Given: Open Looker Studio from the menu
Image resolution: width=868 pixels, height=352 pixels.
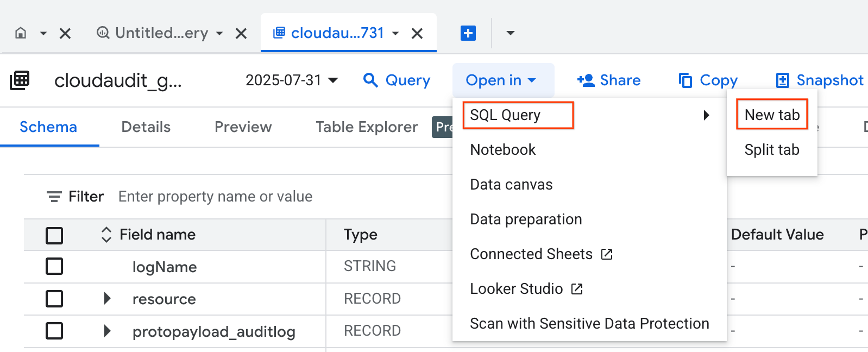Looking at the screenshot, I should [516, 289].
